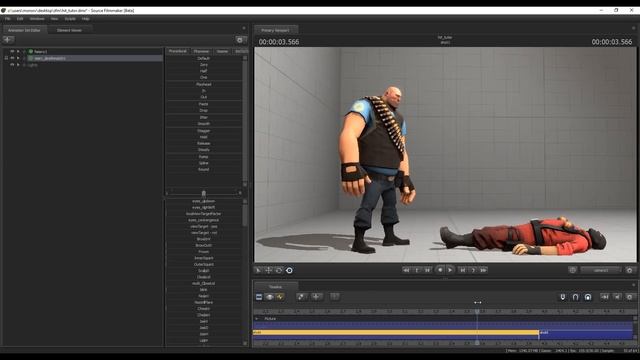Image resolution: width=640 pixels, height=360 pixels.
Task: Expand the selected animation set arrow
Action: click(x=18, y=58)
